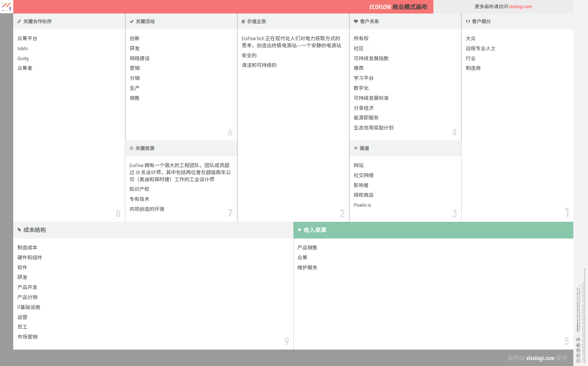
Task: Click the vizologi logo icon top-left
Action: [x=6, y=6]
